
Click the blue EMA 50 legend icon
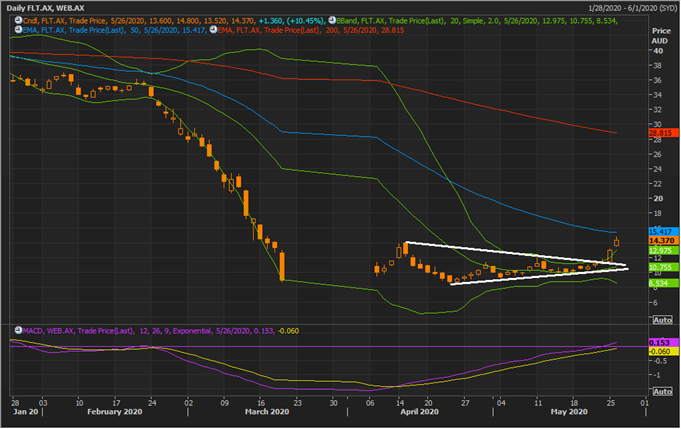[18, 30]
